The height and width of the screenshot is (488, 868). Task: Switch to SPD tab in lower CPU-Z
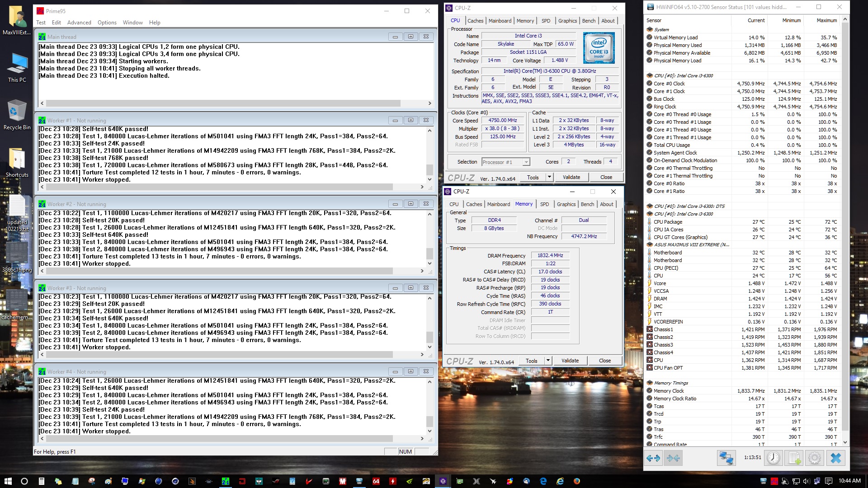(x=544, y=204)
